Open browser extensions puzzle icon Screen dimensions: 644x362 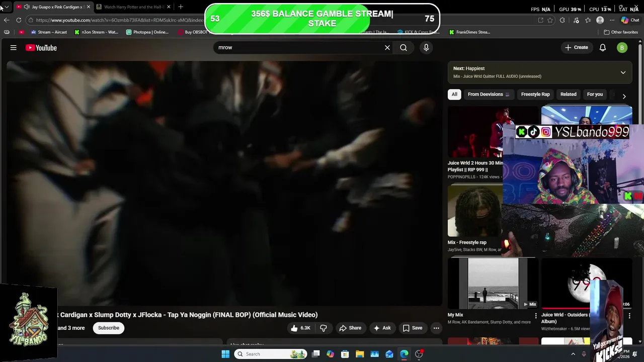click(x=562, y=20)
